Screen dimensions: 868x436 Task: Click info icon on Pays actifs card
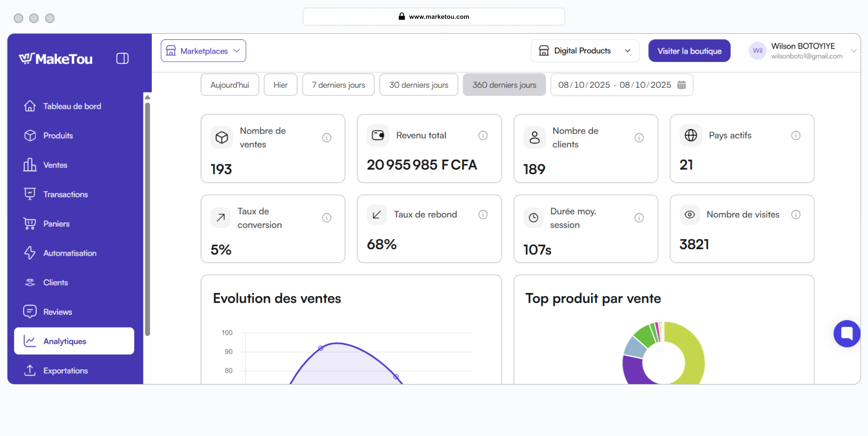tap(796, 135)
